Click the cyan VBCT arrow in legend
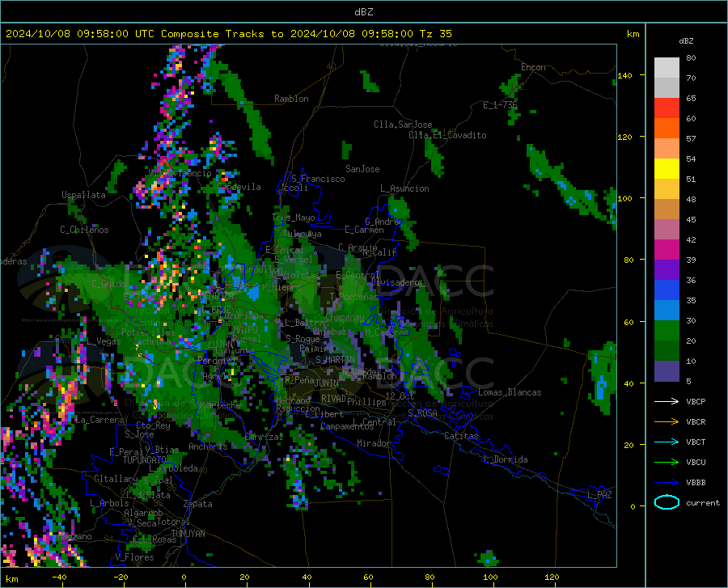The height and width of the screenshot is (588, 728). coord(667,442)
